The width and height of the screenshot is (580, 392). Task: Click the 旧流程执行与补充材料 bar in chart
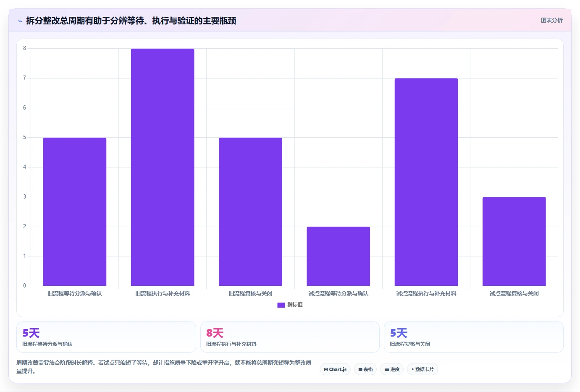tap(163, 167)
